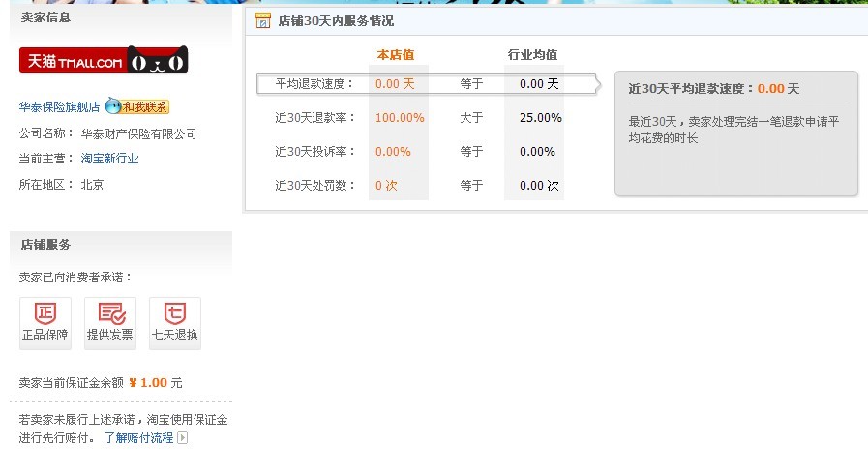Open the 华泰保险旗舰店 store link
The height and width of the screenshot is (470, 868).
pos(59,106)
